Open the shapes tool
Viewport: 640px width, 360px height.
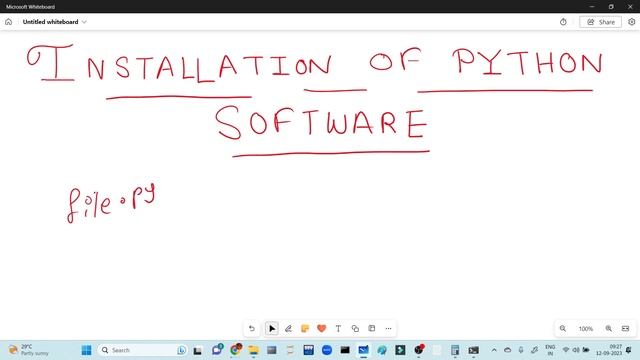point(355,329)
